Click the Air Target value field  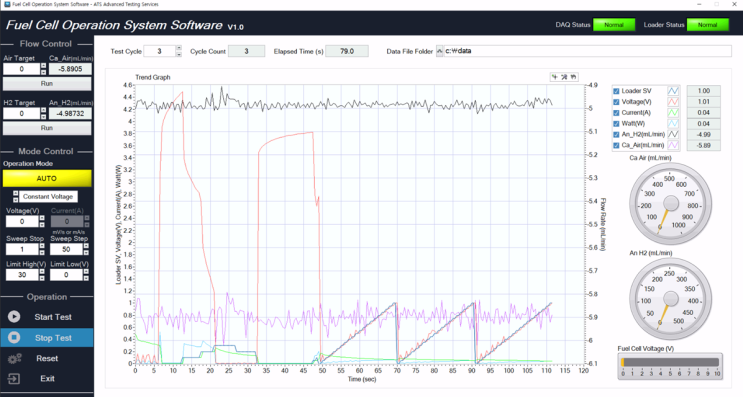click(x=21, y=69)
